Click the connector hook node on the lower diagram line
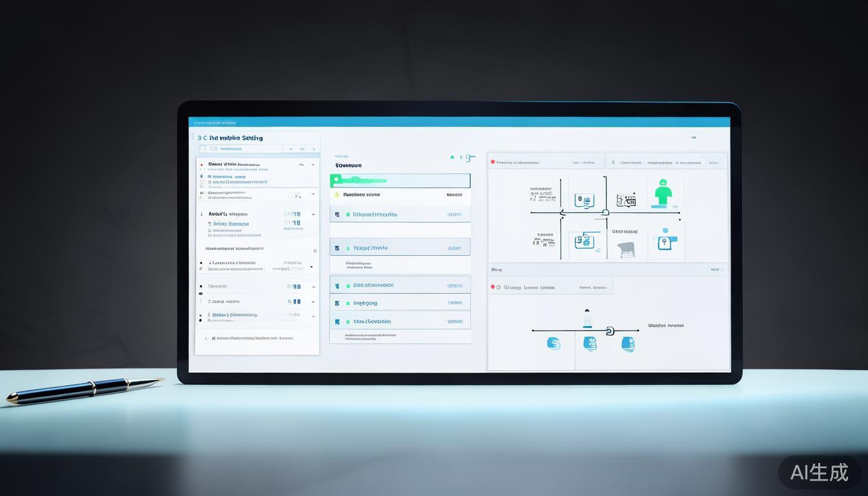This screenshot has height=496, width=868. pos(608,331)
